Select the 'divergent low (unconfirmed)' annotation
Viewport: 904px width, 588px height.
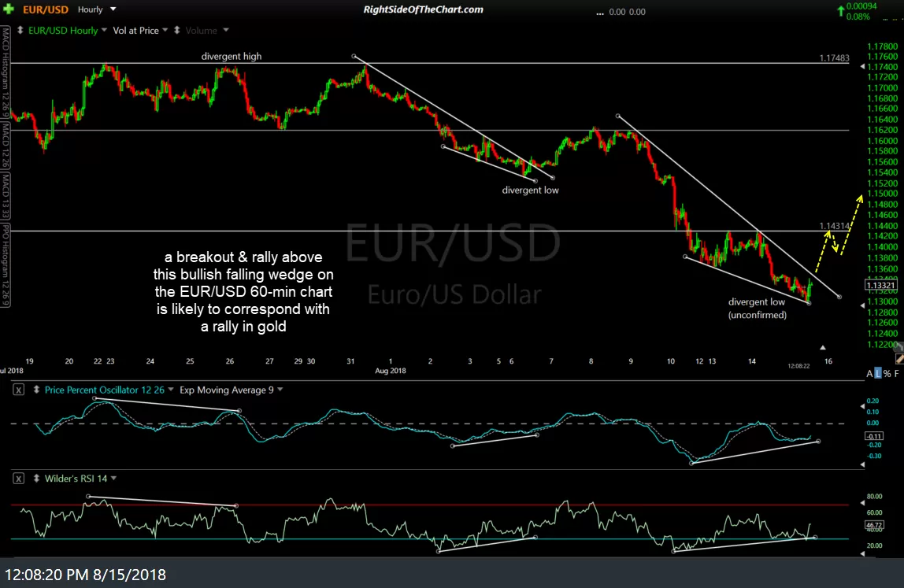(757, 309)
